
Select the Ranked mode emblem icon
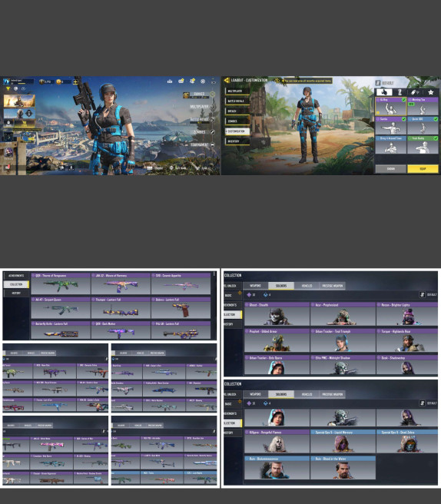(186, 94)
